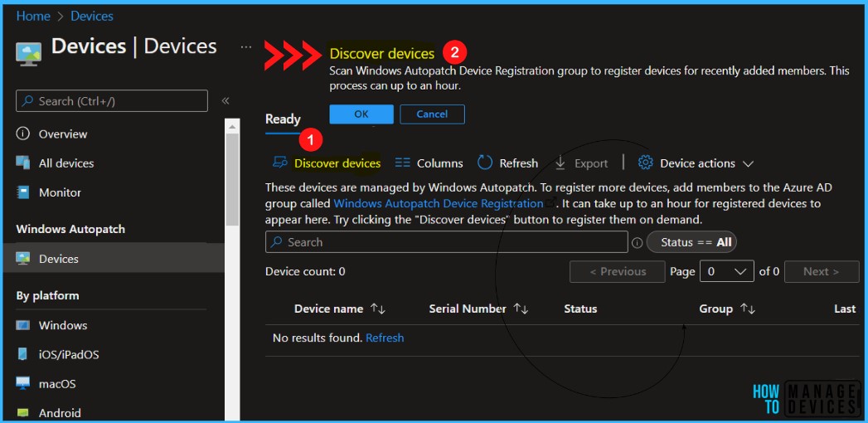Viewport: 868px width, 423px height.
Task: Click the sidebar scrollbar up arrow
Action: coord(232,127)
